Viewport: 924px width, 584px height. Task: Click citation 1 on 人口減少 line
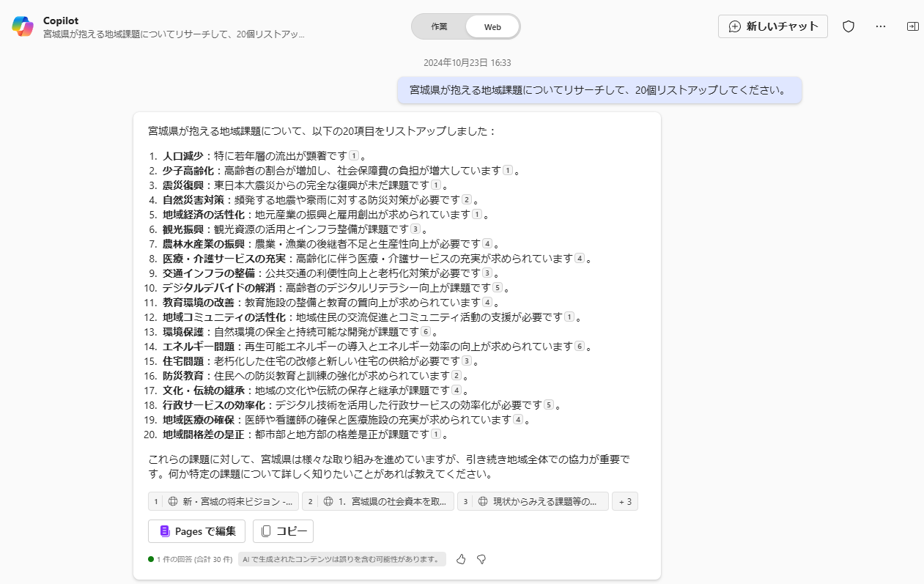354,155
